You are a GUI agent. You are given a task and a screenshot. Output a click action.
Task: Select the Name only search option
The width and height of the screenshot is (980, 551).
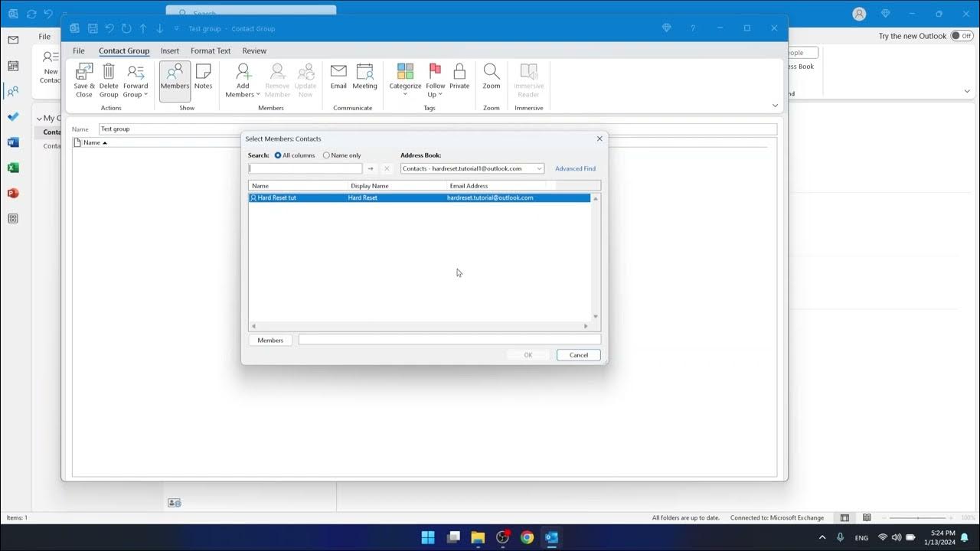click(326, 155)
